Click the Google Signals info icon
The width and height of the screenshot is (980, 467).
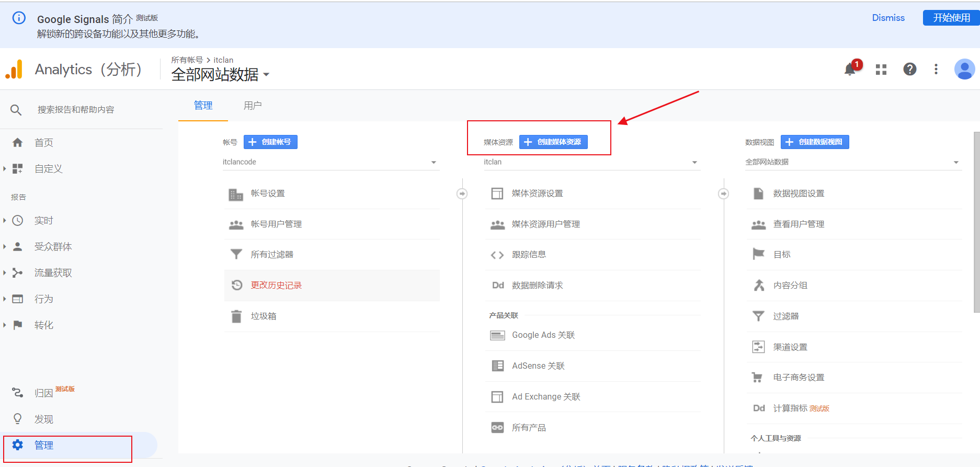(x=19, y=18)
